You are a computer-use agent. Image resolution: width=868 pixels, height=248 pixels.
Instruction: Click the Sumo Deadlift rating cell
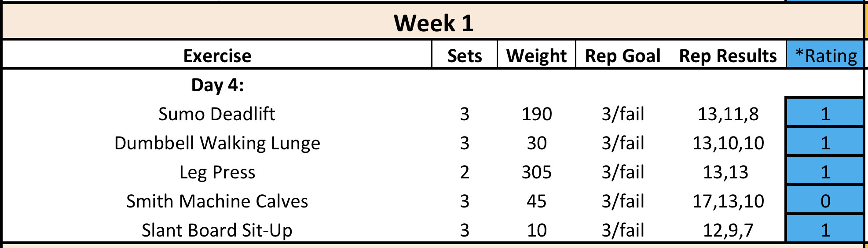coord(825,114)
